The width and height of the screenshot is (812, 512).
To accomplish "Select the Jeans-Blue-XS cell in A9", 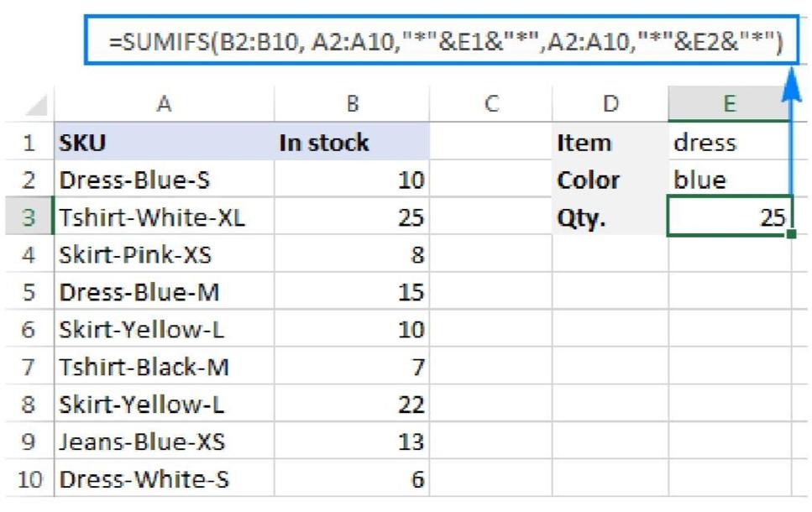I will (165, 442).
